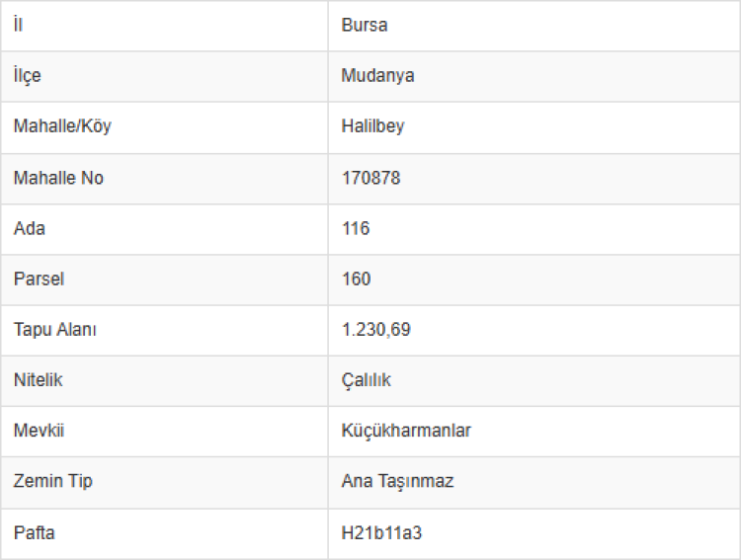Select the Mahalle No label
The height and width of the screenshot is (560, 741).
click(58, 178)
